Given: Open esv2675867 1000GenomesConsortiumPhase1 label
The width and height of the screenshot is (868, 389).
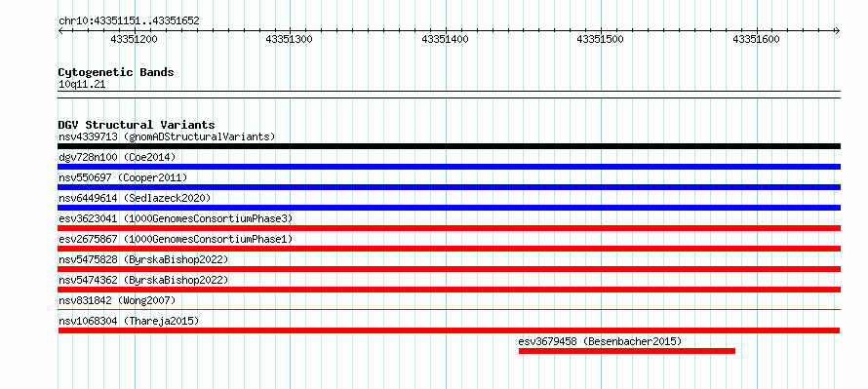Looking at the screenshot, I should (x=176, y=239).
